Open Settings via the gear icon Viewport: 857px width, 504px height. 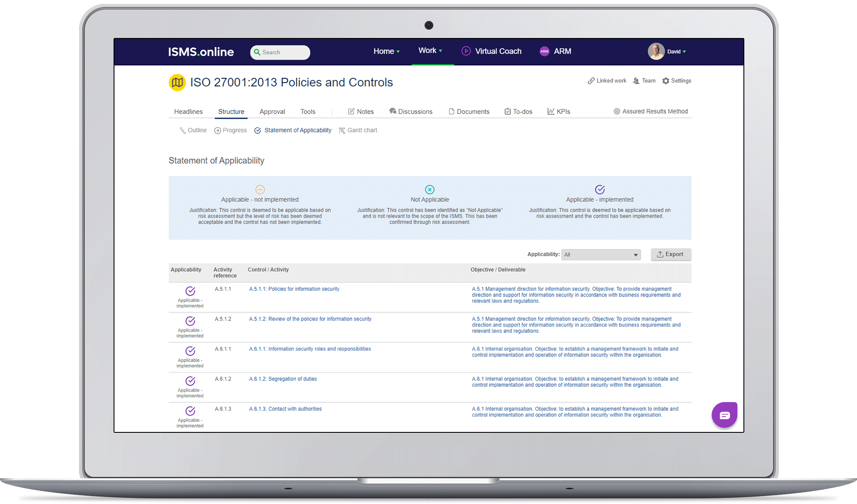(x=666, y=81)
